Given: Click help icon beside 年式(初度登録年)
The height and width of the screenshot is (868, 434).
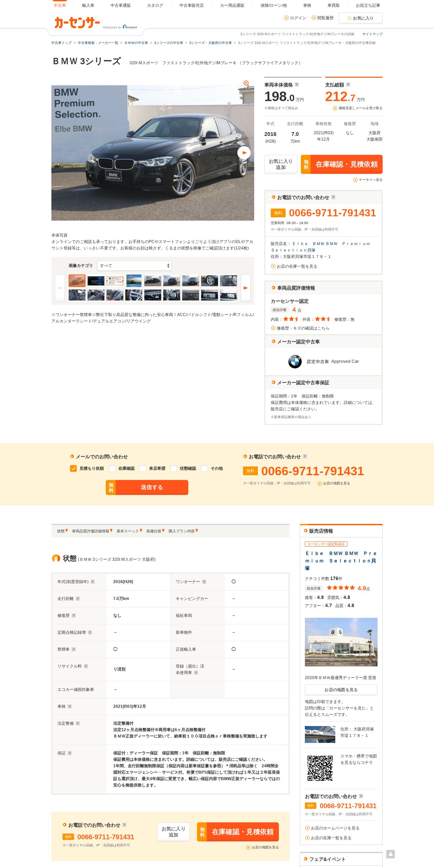Looking at the screenshot, I should (x=93, y=582).
